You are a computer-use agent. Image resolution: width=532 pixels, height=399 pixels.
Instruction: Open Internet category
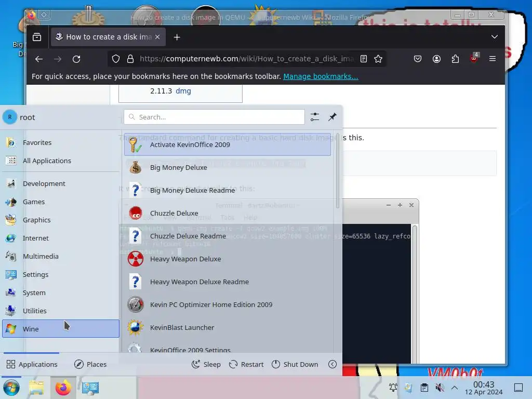pos(61,238)
